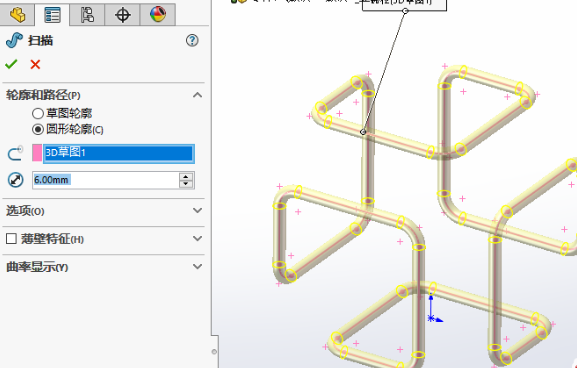Click the path selection icon
The width and height of the screenshot is (577, 368).
15,153
